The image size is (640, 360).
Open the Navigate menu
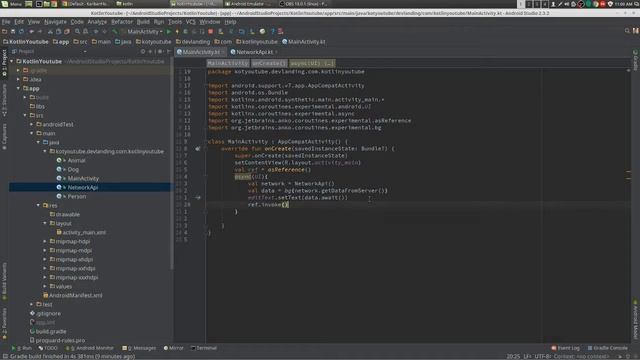pyautogui.click(x=55, y=22)
